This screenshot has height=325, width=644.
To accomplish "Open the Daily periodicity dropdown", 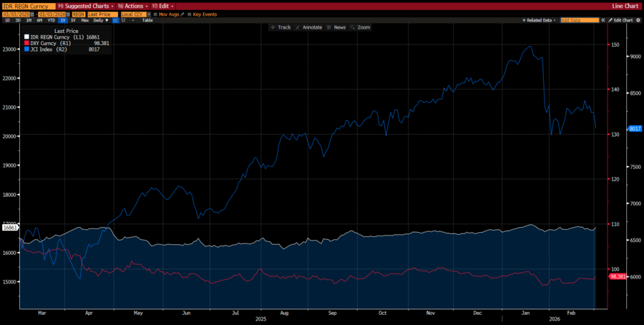I will coord(99,20).
